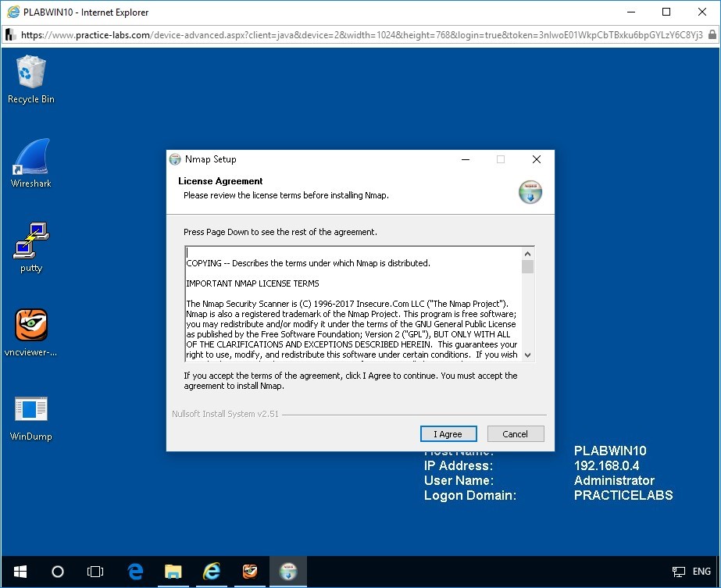Select the vncviewer desktop icon
Image resolution: width=721 pixels, height=588 pixels.
[30, 333]
